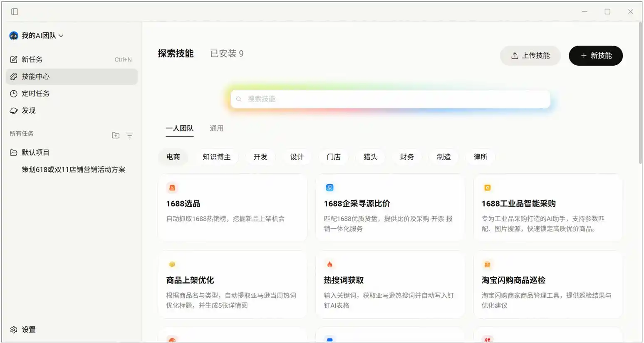
Task: Open the 商品上架优化 card title
Action: 190,280
